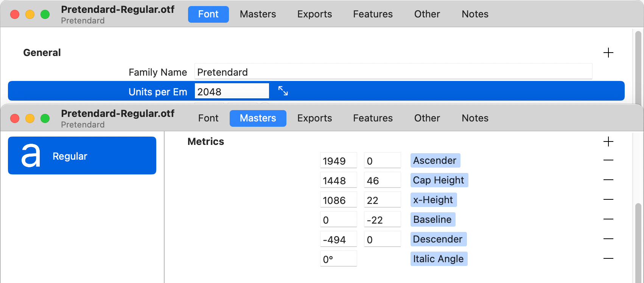Viewport: 644px width, 283px height.
Task: Open the Exports tab in the front window
Action: (x=315, y=118)
